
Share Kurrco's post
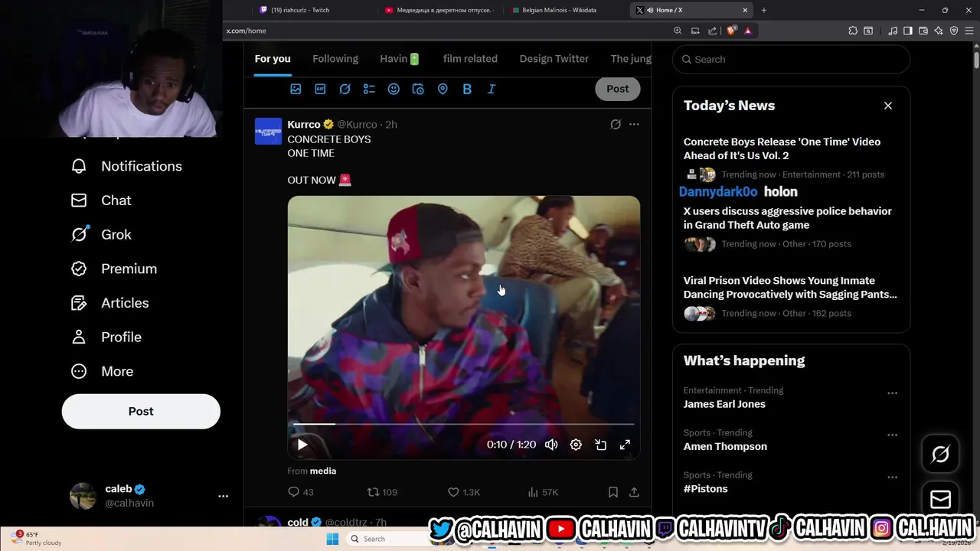coord(634,492)
